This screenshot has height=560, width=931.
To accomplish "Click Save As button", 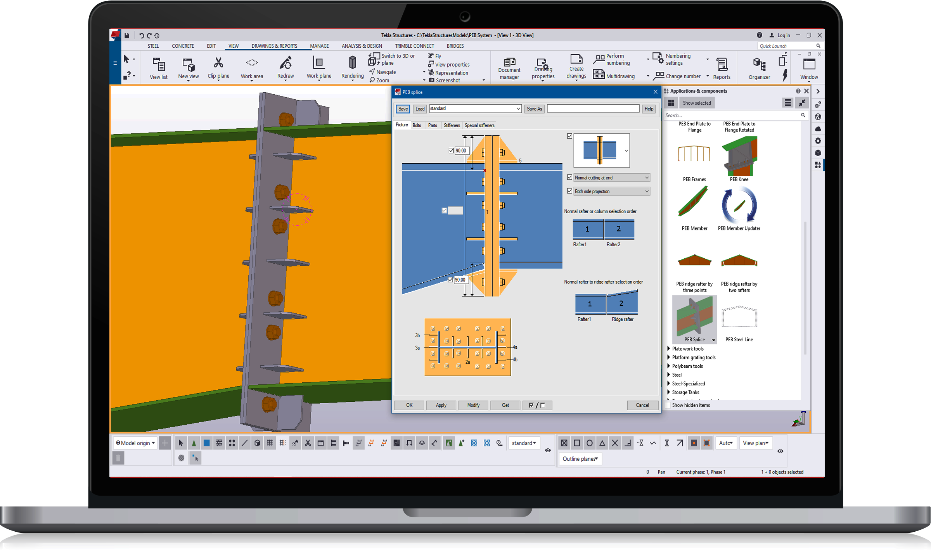I will [534, 109].
